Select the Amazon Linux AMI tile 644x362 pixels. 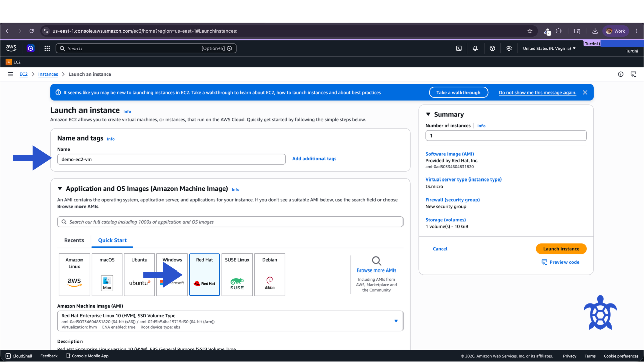coord(74,275)
